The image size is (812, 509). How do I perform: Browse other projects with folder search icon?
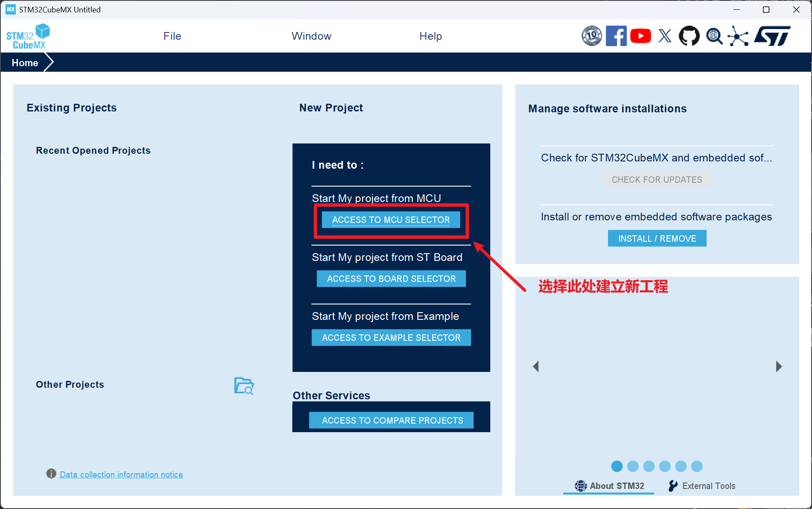pos(244,386)
